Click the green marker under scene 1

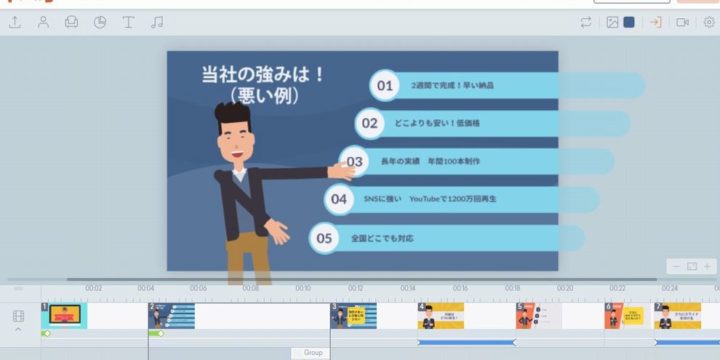click(45, 334)
